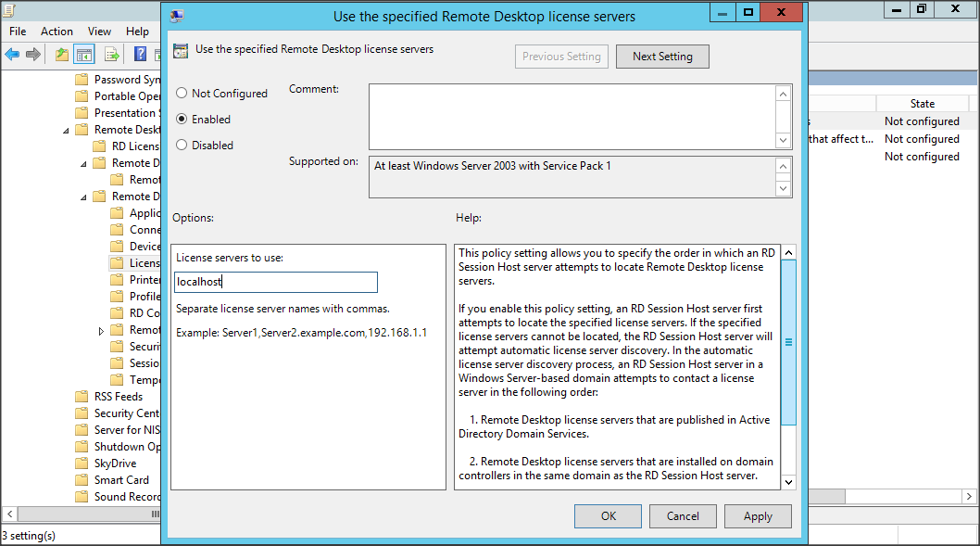Click the Export List toolbar icon
Viewport: 980px width, 546px height.
click(x=111, y=55)
